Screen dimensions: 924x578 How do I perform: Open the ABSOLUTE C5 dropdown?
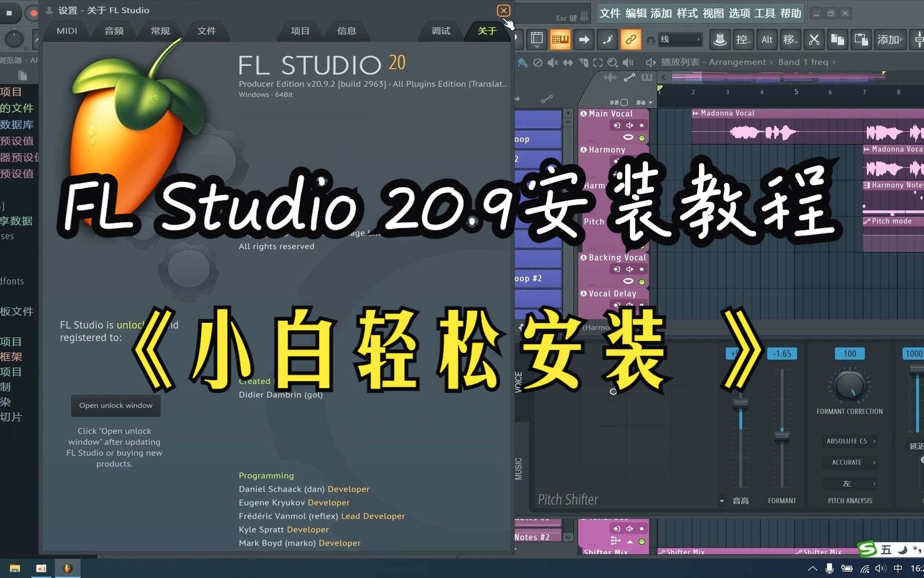click(x=850, y=441)
